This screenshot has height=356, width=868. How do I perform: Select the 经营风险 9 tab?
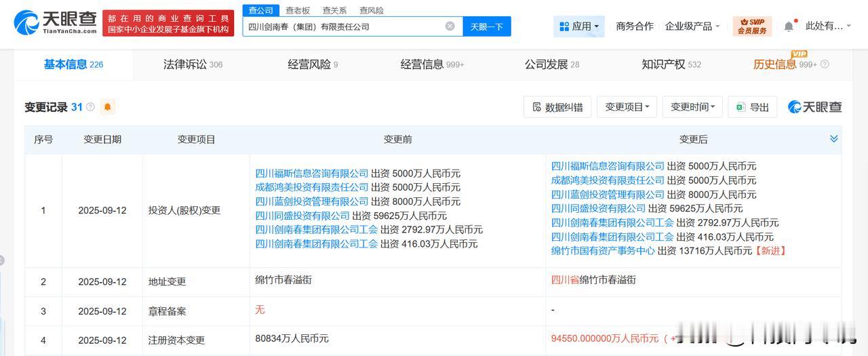[313, 64]
